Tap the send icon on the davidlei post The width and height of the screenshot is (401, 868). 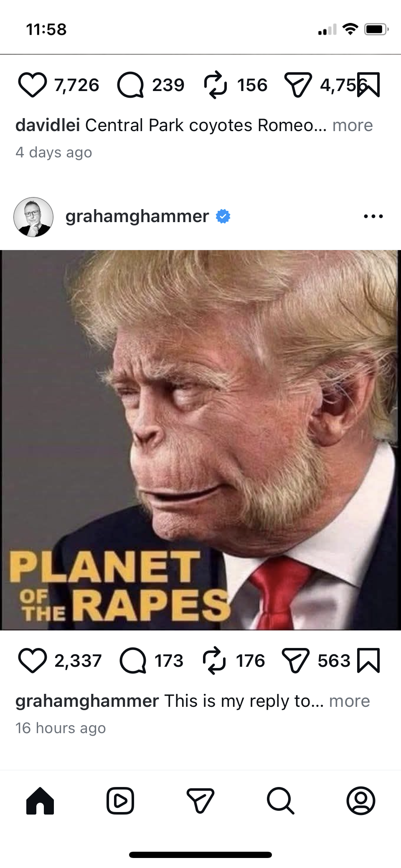point(298,85)
